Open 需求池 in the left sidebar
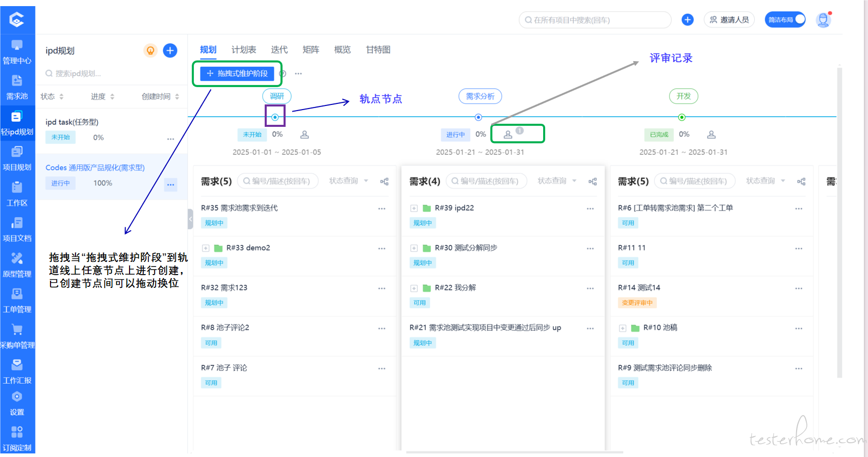 tap(17, 87)
